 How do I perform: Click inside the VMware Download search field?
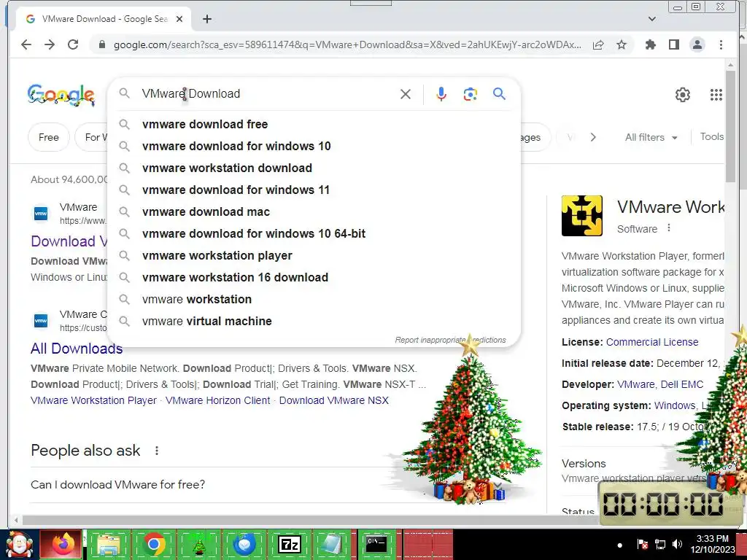pyautogui.click(x=267, y=94)
